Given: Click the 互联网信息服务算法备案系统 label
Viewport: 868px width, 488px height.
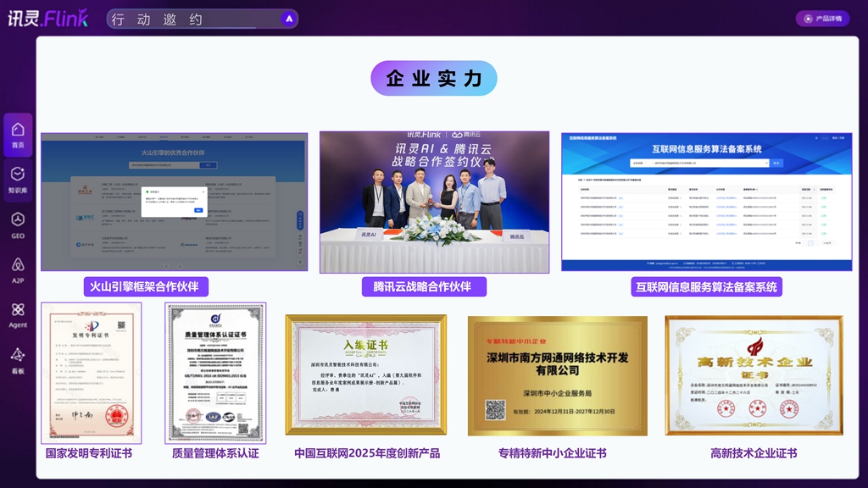Looking at the screenshot, I should click(x=706, y=286).
